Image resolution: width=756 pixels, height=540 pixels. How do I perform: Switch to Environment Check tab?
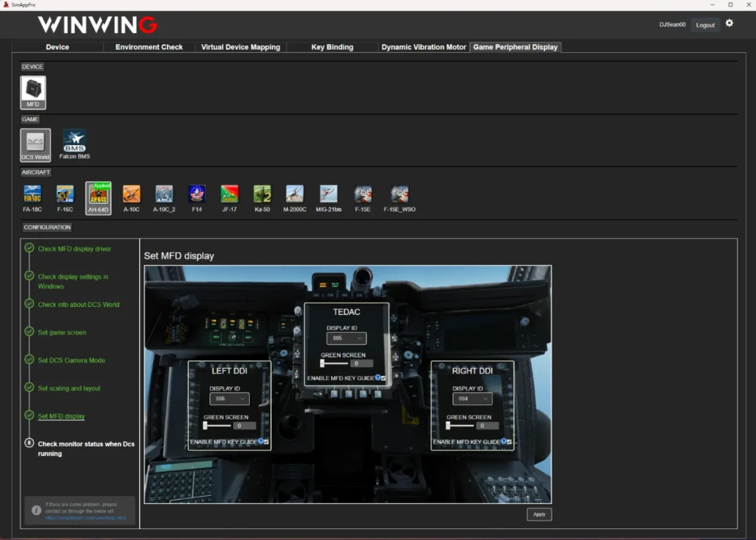pos(149,47)
